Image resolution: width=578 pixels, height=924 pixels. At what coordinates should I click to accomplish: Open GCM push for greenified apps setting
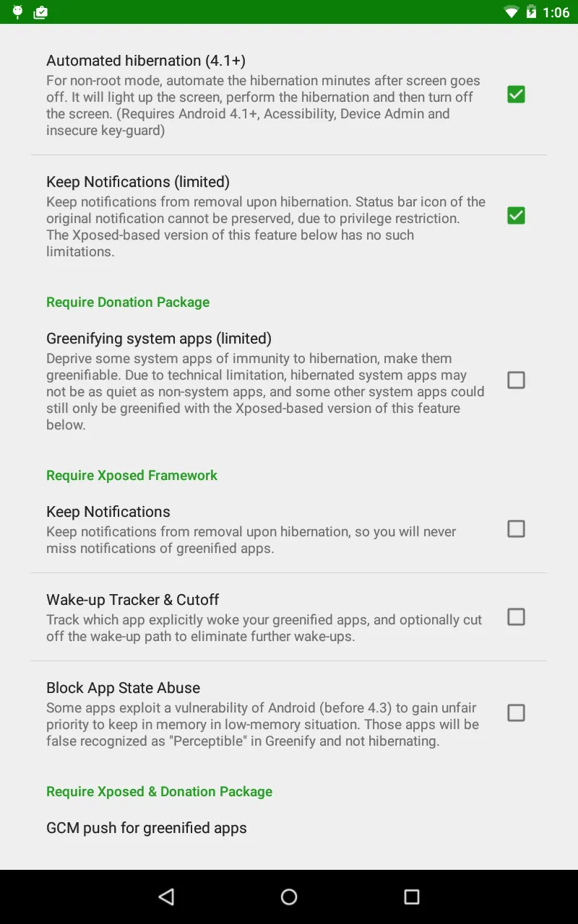147,827
